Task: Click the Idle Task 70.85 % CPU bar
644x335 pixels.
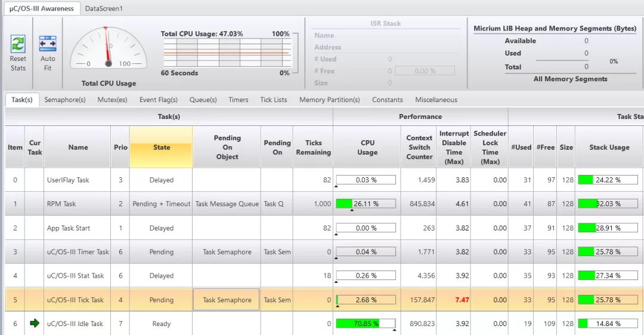Action: click(366, 324)
